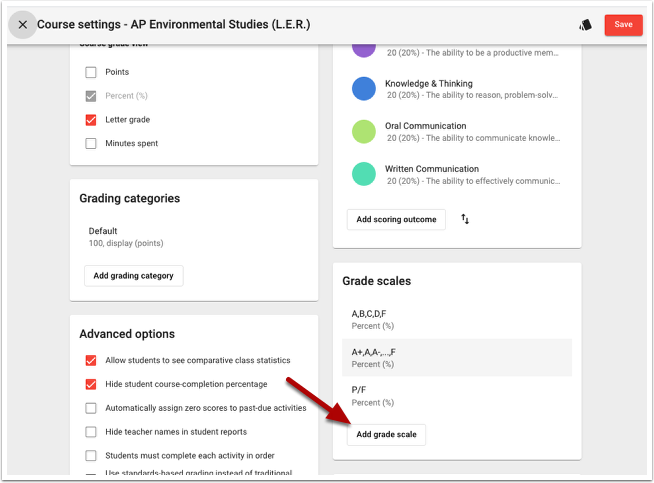Click the blue Knowledge & Thinking circle
The height and width of the screenshot is (483, 654).
364,89
